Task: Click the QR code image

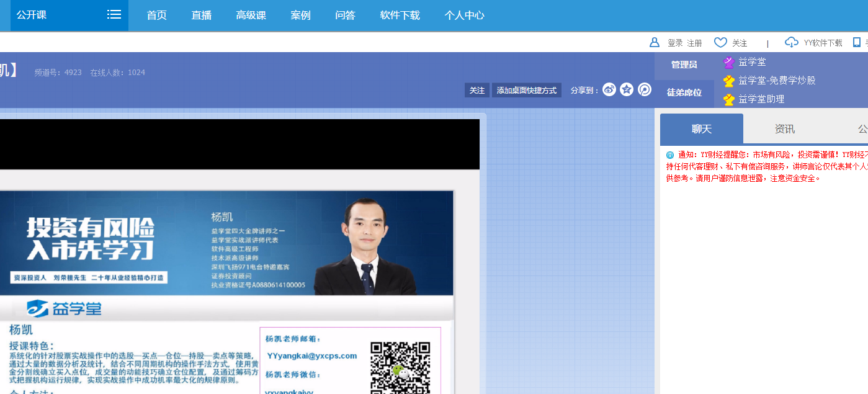Action: pyautogui.click(x=400, y=368)
